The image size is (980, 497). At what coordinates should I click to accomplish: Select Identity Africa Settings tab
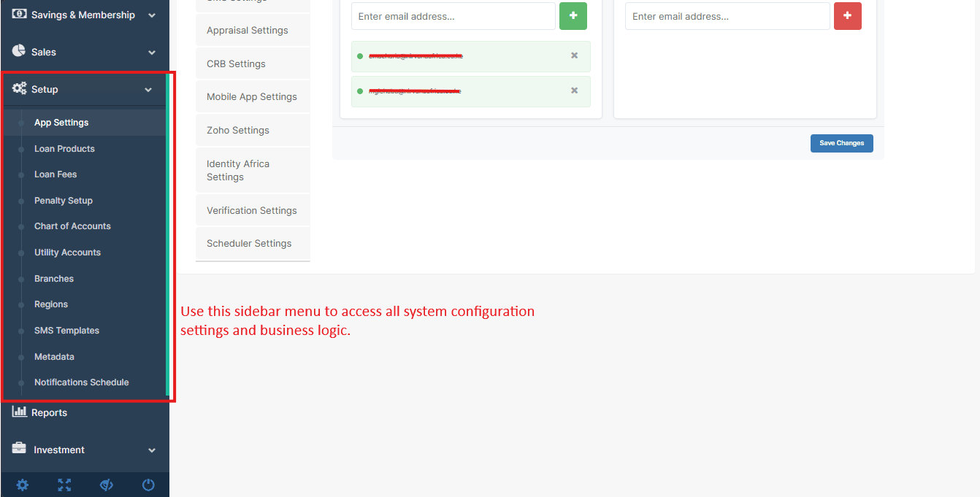click(253, 170)
